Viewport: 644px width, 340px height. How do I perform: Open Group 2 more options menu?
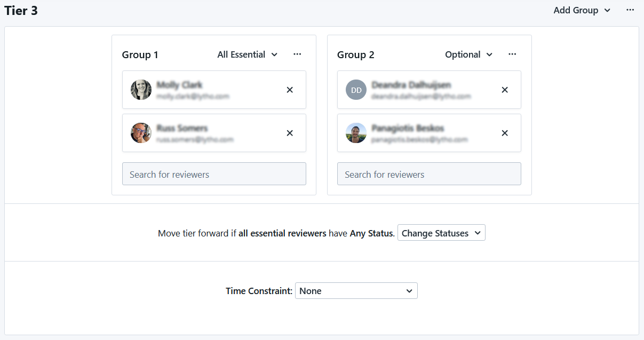click(512, 54)
